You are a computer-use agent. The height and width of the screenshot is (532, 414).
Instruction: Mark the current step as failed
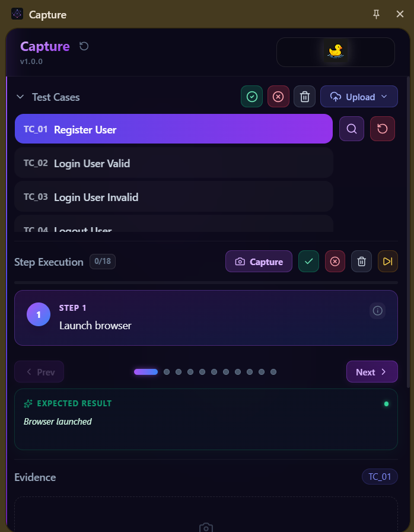(335, 261)
